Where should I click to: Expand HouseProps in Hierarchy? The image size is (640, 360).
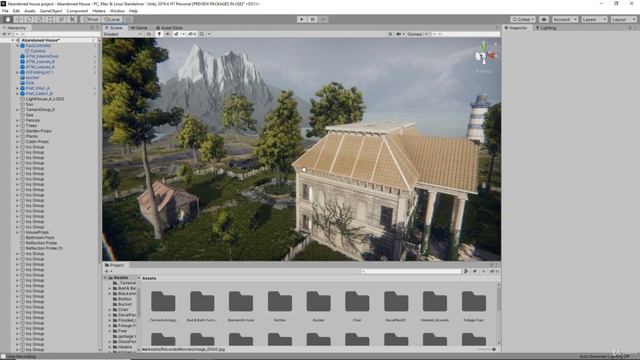[18, 232]
